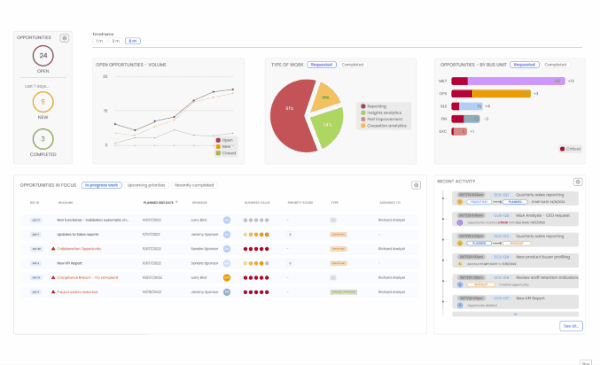Switch Type of Work to Requested
Viewport: 600px width, 365px height.
[x=321, y=65]
